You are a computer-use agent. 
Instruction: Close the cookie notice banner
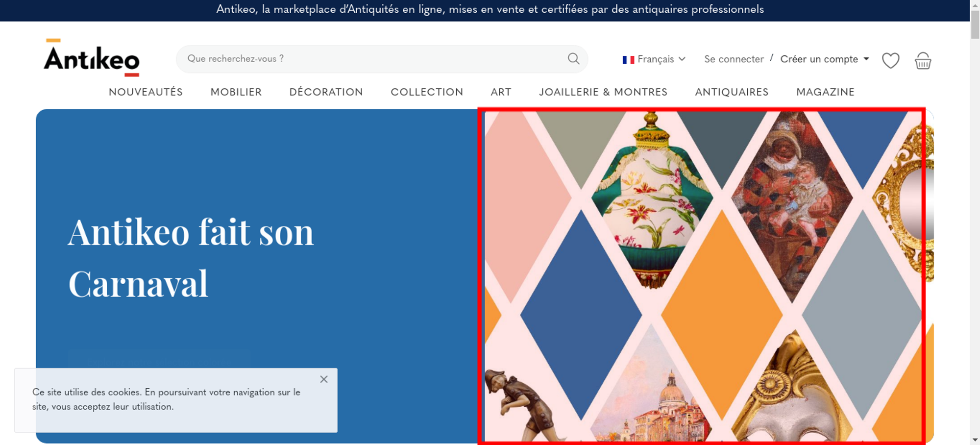coord(324,379)
